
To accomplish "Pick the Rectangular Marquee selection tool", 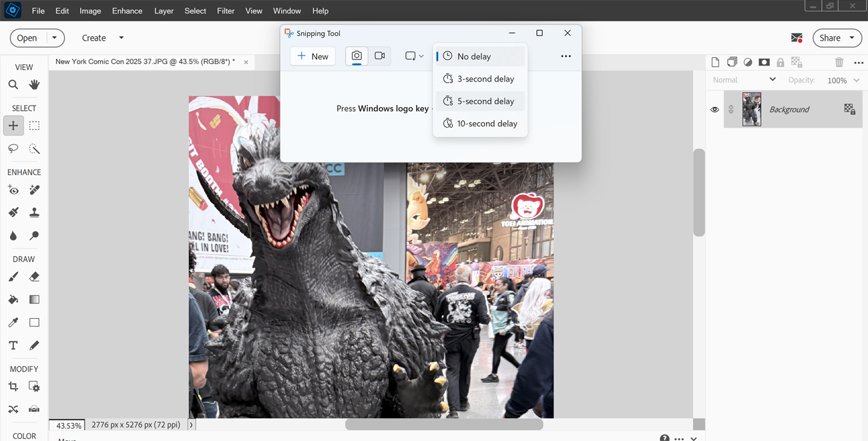I will (34, 126).
